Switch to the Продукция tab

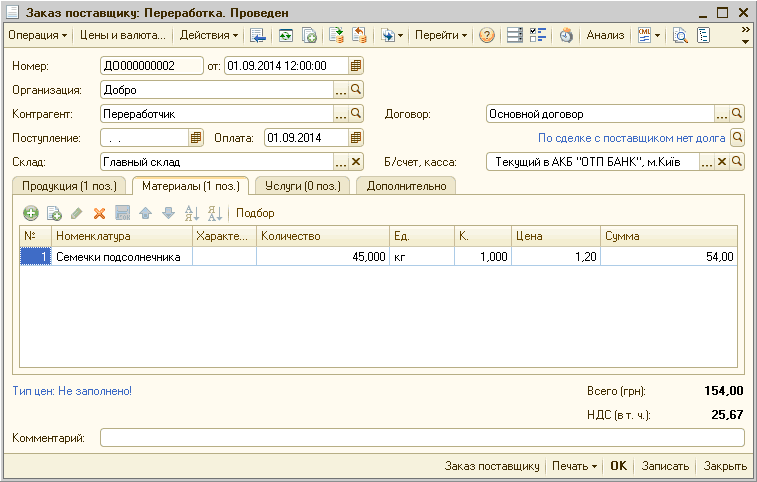[x=70, y=186]
